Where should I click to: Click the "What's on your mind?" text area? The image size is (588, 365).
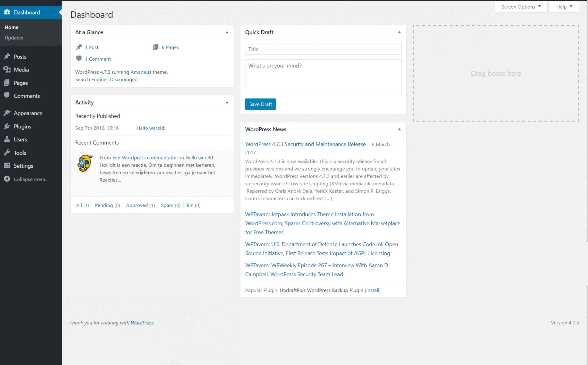coord(323,77)
